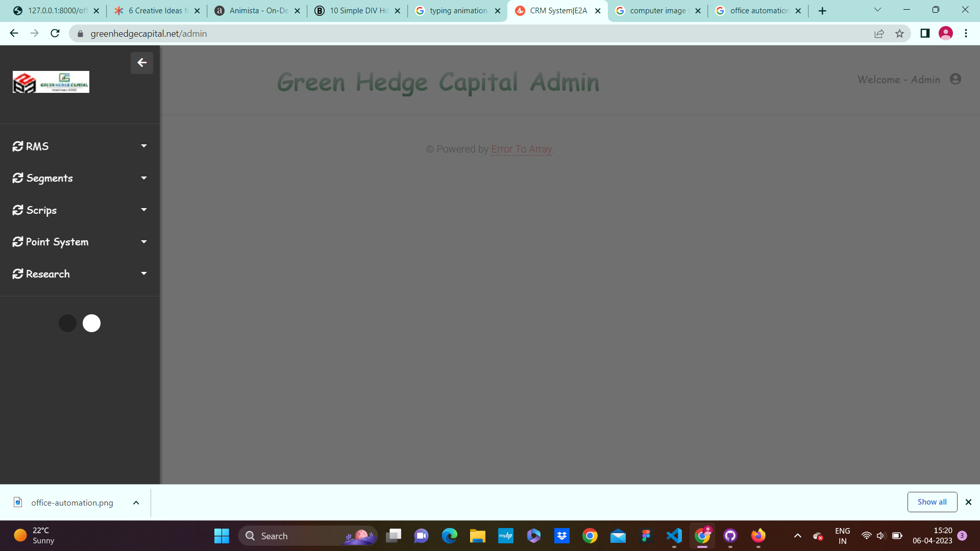The image size is (980, 551).
Task: Bookmark this page with star icon
Action: click(899, 34)
